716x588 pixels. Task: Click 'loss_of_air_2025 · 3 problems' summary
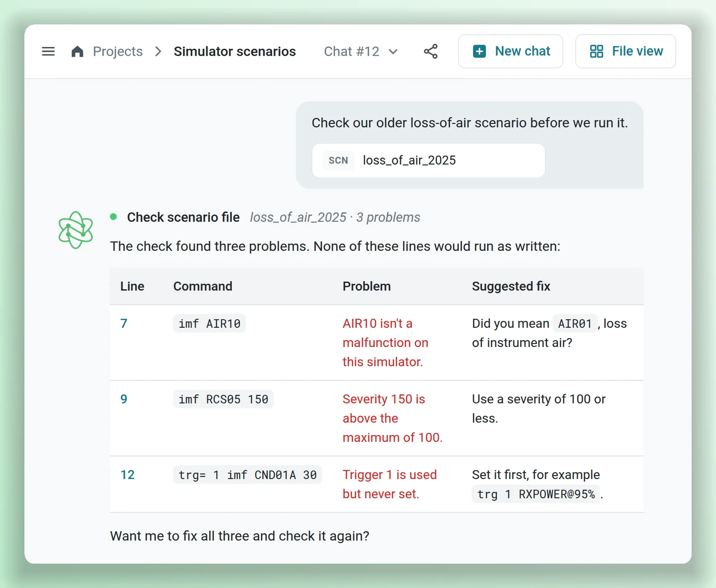click(x=335, y=217)
